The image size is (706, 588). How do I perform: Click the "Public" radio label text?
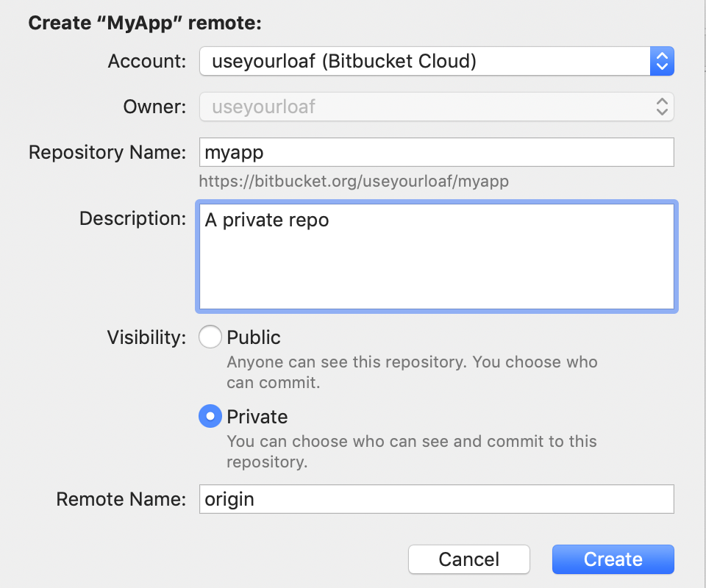254,337
